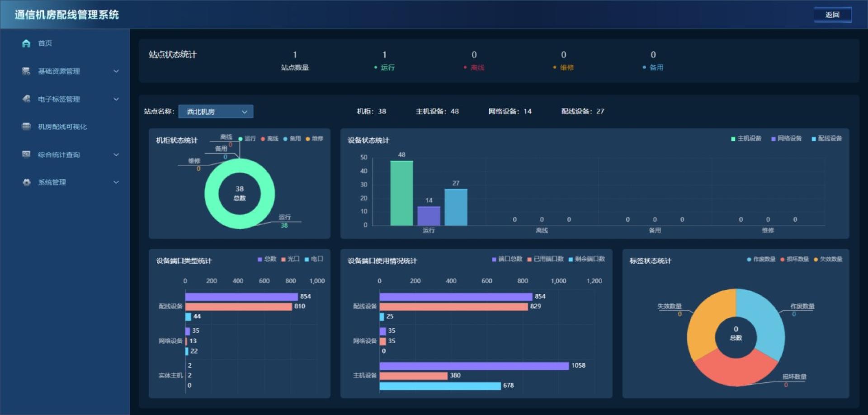The image size is (868, 415).
Task: Click the 综合统计查询 chart icon
Action: 26,154
